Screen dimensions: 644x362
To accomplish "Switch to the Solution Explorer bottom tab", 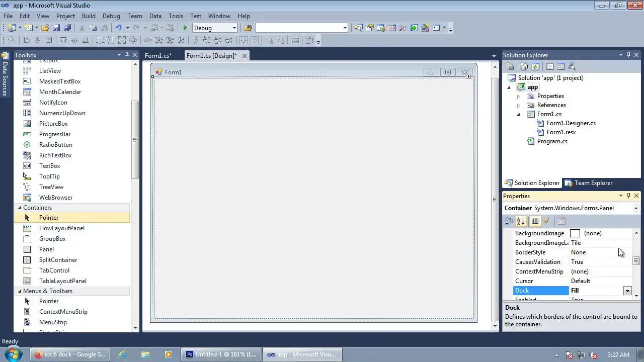I will tap(532, 183).
